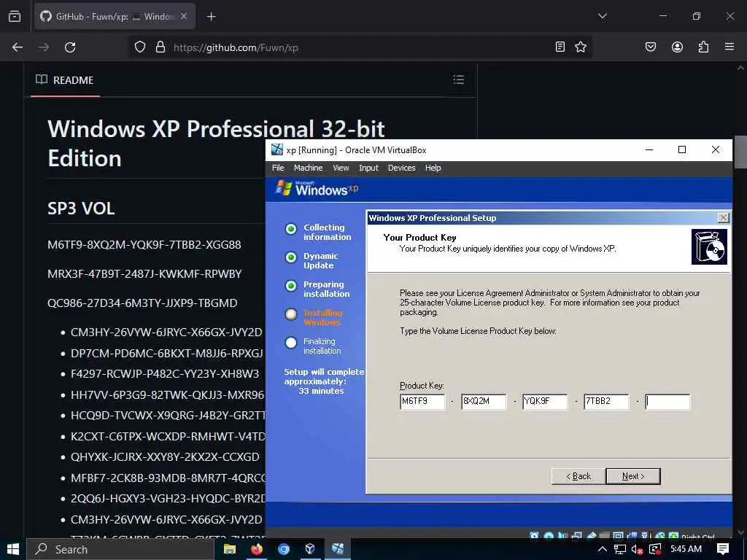
Task: Click list item F4297-RCWJP-P482C-YY23Y-XH8W3
Action: click(x=165, y=373)
